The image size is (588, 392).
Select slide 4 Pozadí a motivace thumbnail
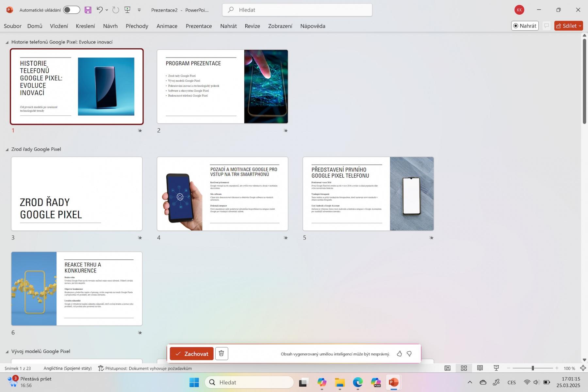click(x=222, y=194)
